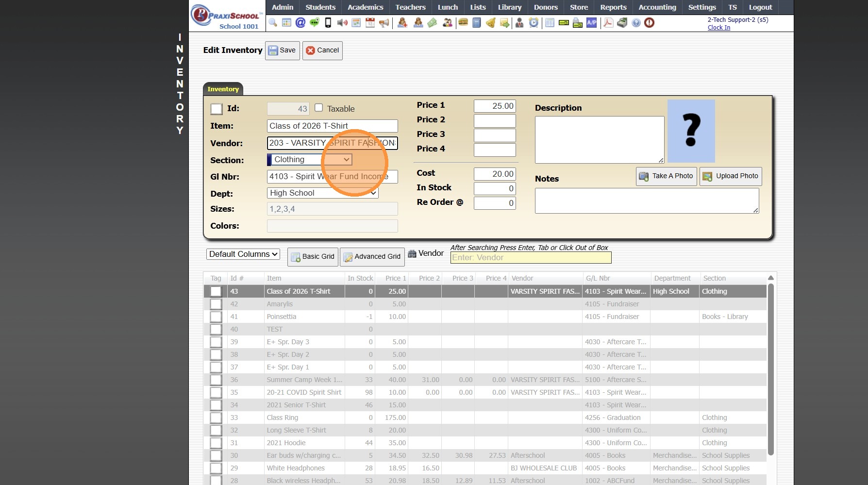
Task: Open the Default Columns dropdown
Action: click(x=243, y=254)
